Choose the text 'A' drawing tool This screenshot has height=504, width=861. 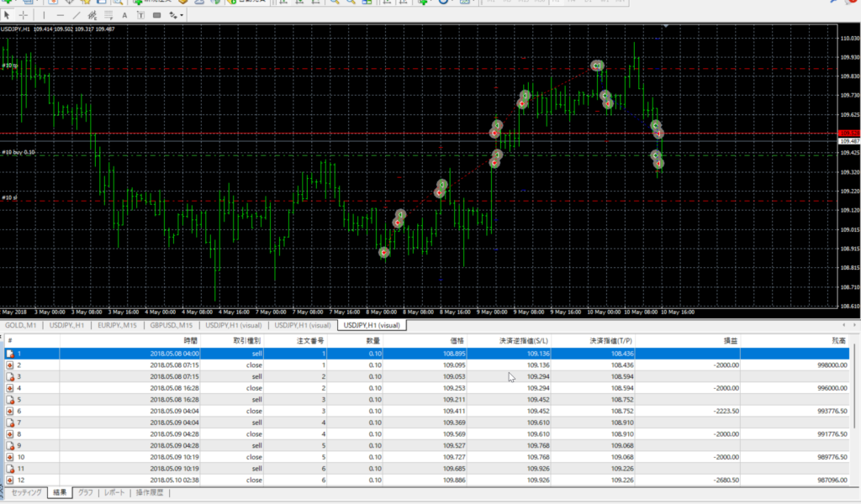124,15
